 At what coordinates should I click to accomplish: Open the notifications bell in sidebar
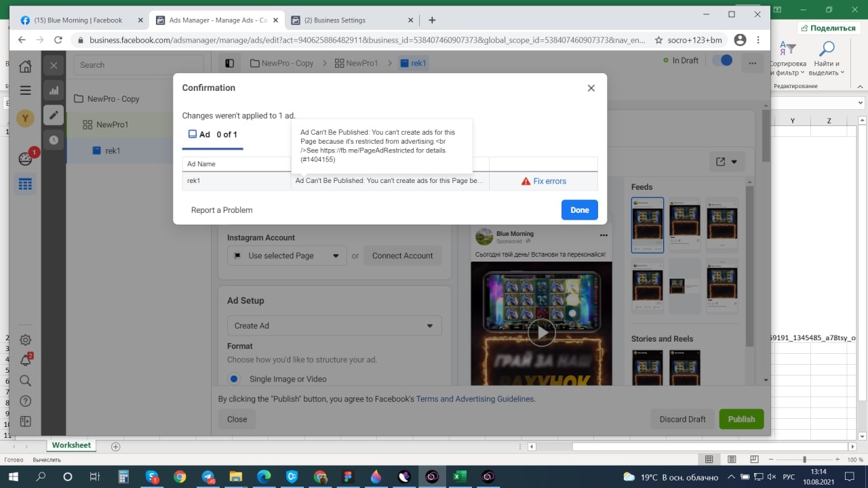click(x=25, y=360)
